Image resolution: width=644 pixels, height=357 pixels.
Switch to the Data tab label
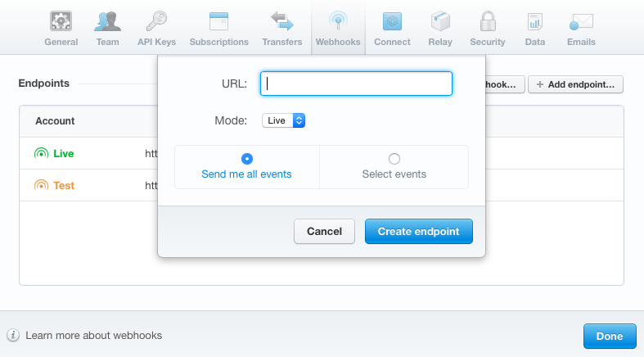coord(535,42)
